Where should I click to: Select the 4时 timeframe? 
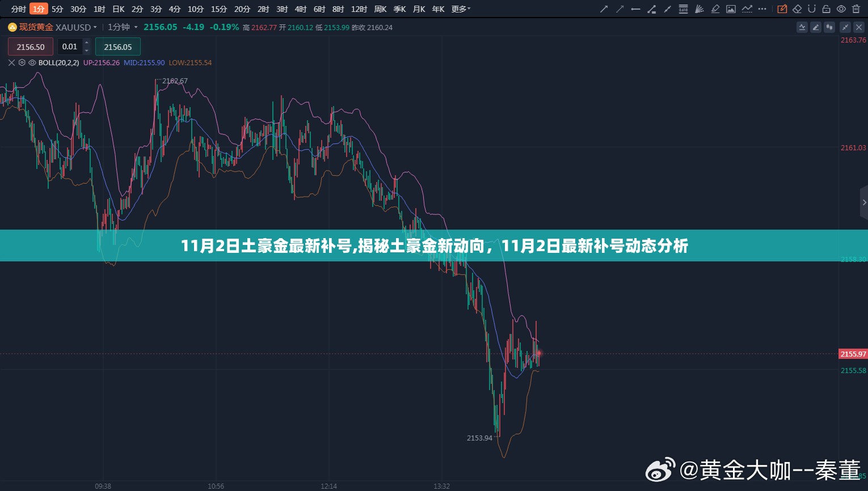pyautogui.click(x=301, y=9)
